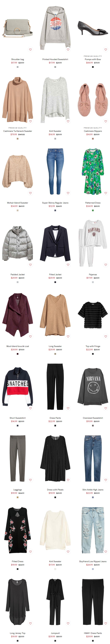Screen dimensions: 110x644
Task: Click the Fitted Dress floral embroidered image
Action: coord(17,530)
